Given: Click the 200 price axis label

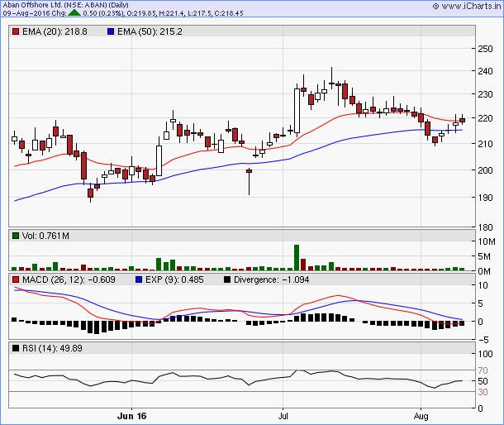Looking at the screenshot, I should click(485, 170).
